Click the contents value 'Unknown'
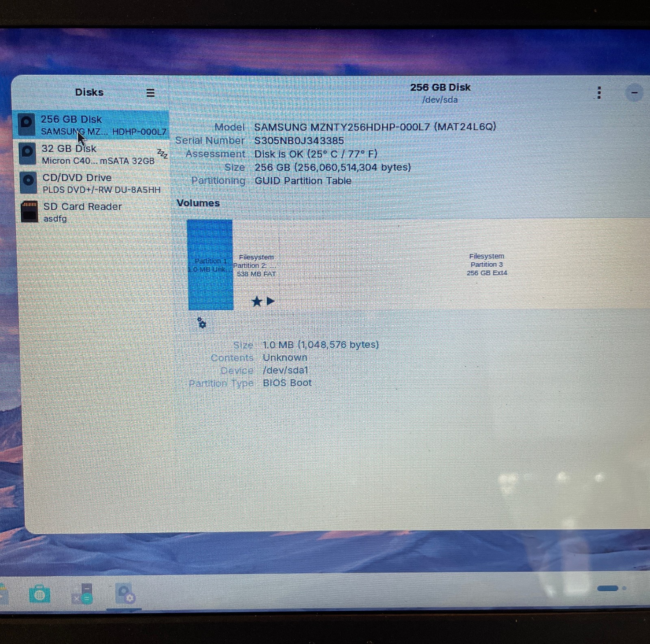 click(285, 358)
